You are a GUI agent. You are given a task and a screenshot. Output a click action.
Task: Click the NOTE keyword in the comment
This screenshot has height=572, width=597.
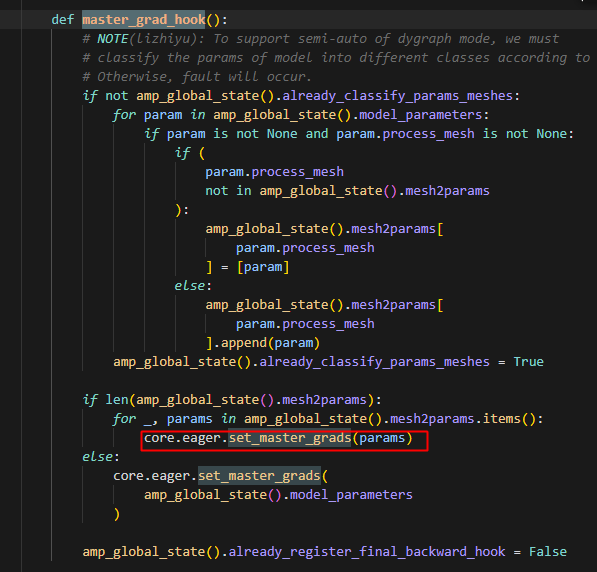click(113, 39)
